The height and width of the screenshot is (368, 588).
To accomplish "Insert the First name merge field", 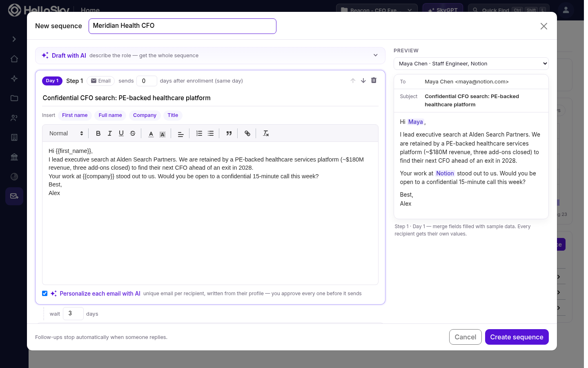I will (75, 115).
